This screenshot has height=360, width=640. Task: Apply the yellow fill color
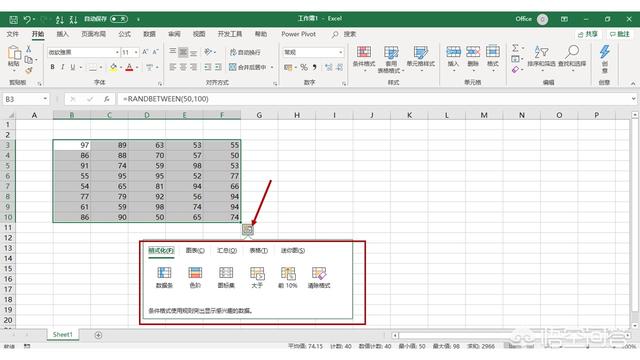[113, 67]
